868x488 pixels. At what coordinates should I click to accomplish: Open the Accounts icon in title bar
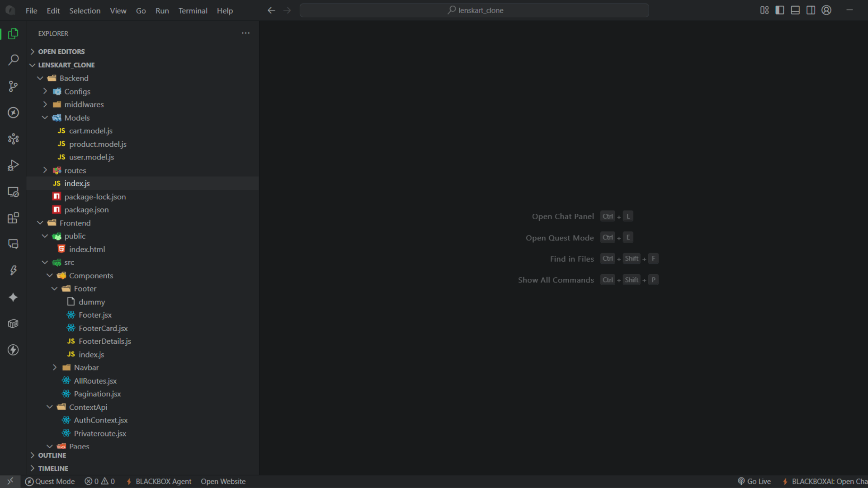tap(826, 10)
